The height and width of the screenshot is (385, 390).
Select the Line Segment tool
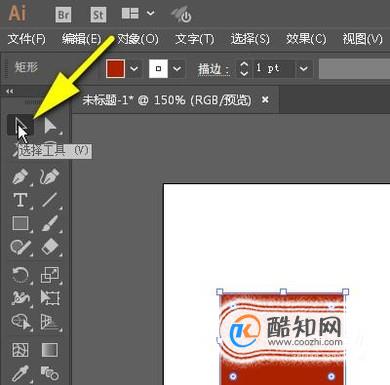click(50, 200)
